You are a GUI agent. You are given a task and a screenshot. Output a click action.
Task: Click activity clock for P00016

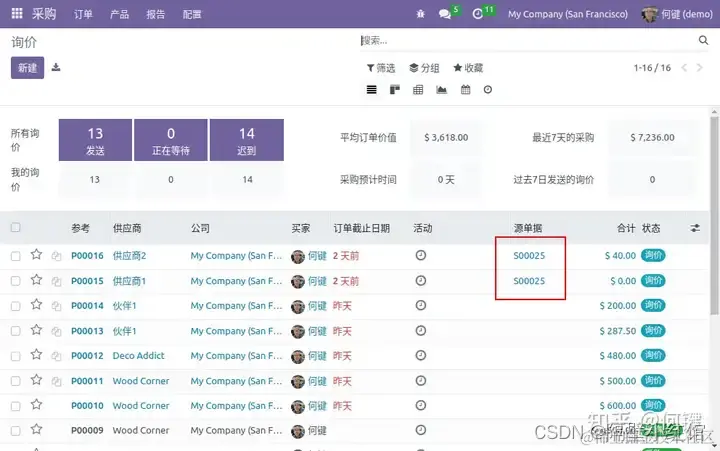coord(421,255)
